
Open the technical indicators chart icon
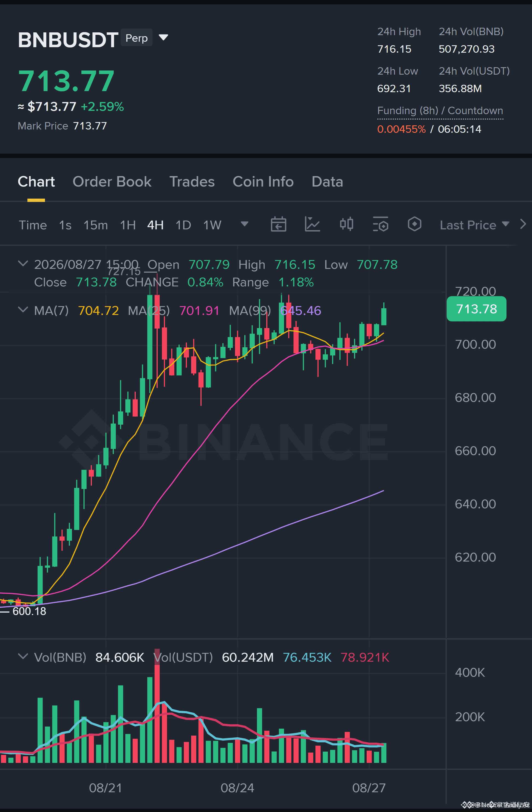[x=312, y=224]
